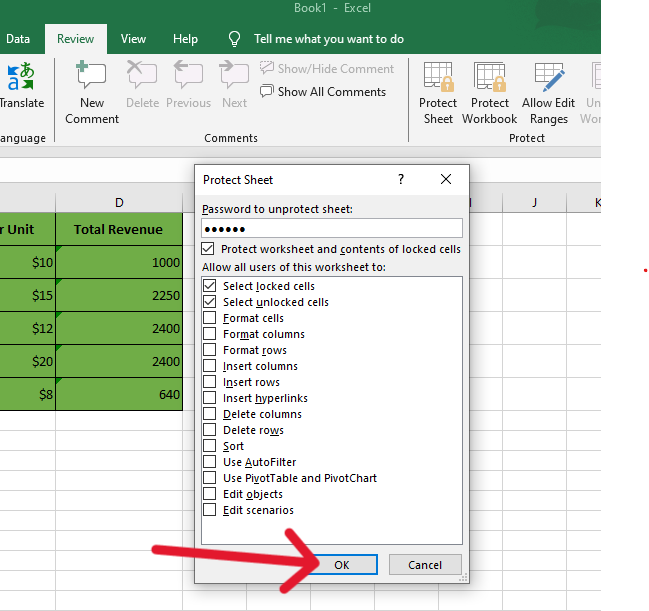Open Allow Edit Ranges
Image resolution: width=649 pixels, height=611 pixels.
tap(549, 78)
